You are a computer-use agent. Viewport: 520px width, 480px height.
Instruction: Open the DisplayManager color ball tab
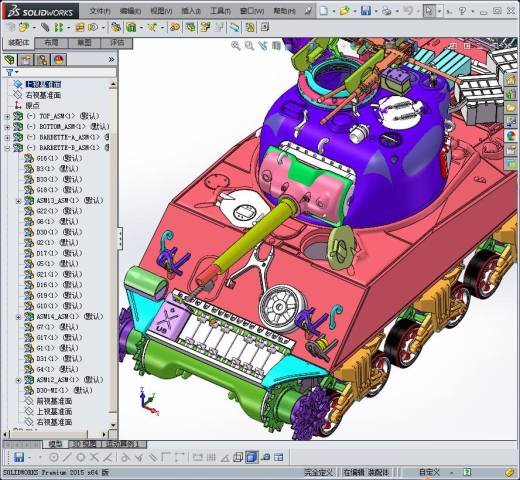[59, 60]
